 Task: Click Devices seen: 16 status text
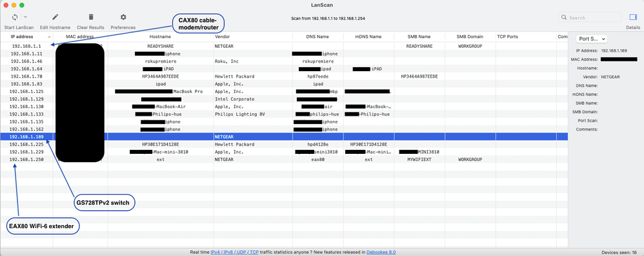point(619,252)
